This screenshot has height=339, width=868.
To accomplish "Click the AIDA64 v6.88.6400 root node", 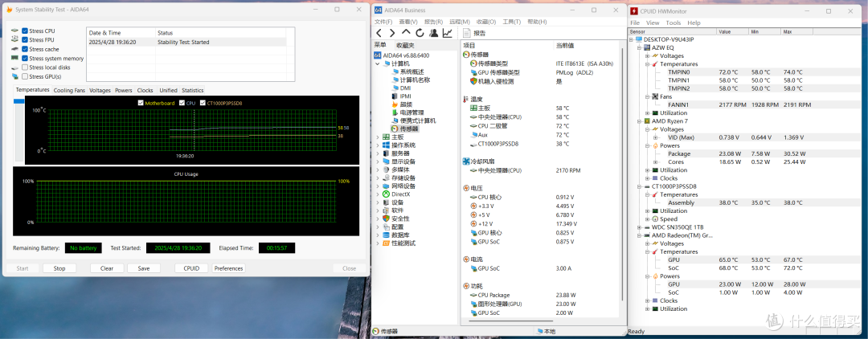I will point(406,55).
